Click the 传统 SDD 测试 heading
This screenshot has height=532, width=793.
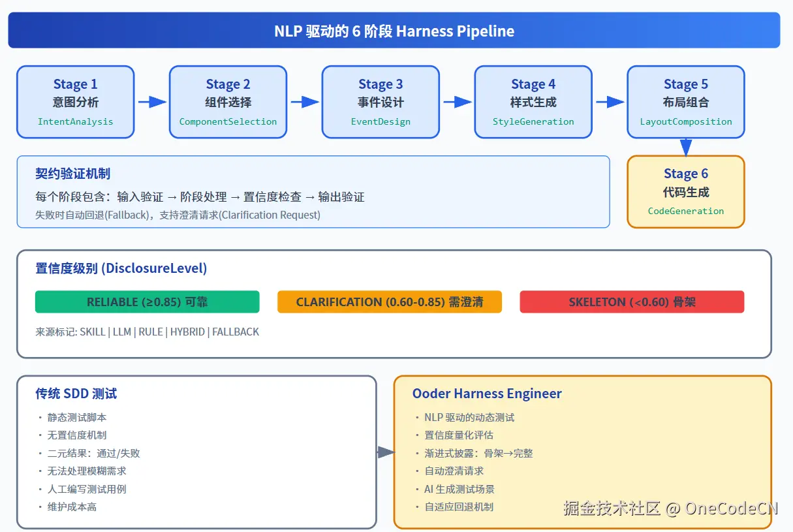pos(76,394)
